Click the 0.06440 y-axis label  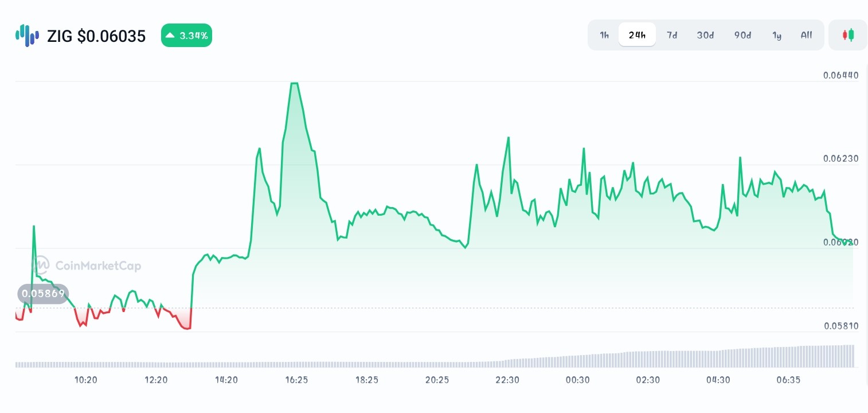[x=840, y=75]
